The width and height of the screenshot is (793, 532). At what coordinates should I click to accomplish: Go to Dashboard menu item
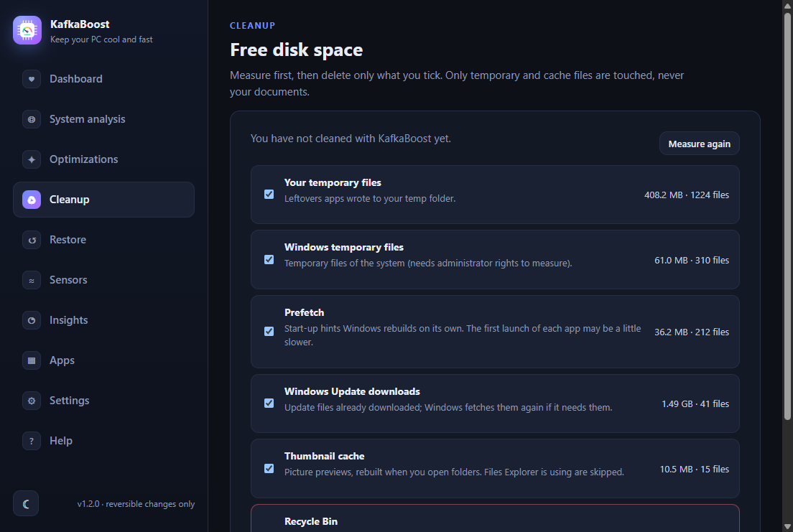coord(103,79)
